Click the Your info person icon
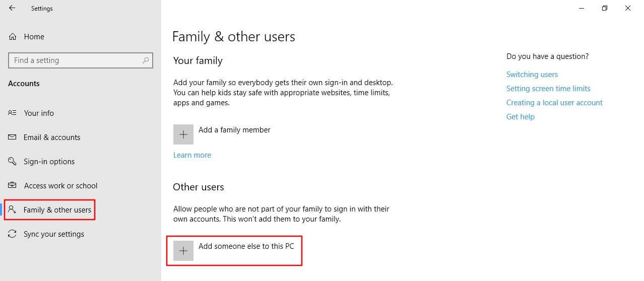Image resolution: width=644 pixels, height=281 pixels. (13, 113)
